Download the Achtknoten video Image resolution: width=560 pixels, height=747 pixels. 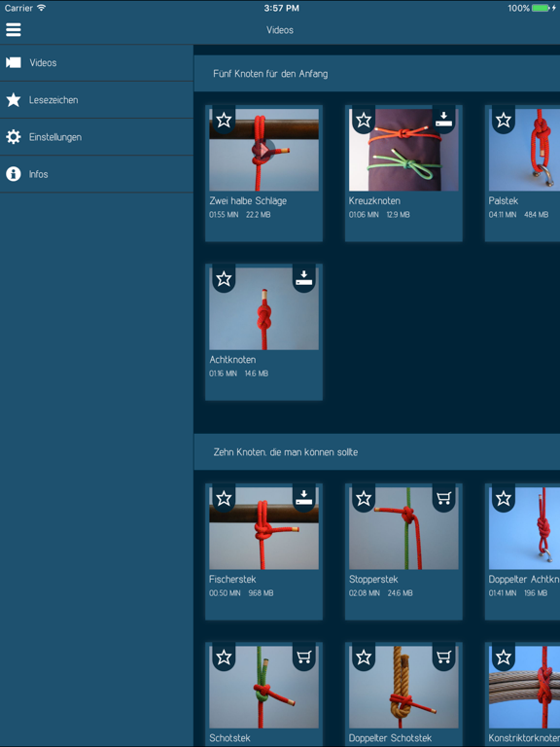[x=303, y=278]
